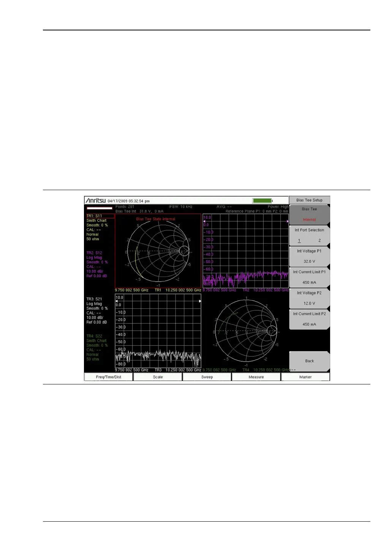Screen dimensions: 392x554
Task: Open the Scale menu
Action: click(158, 377)
